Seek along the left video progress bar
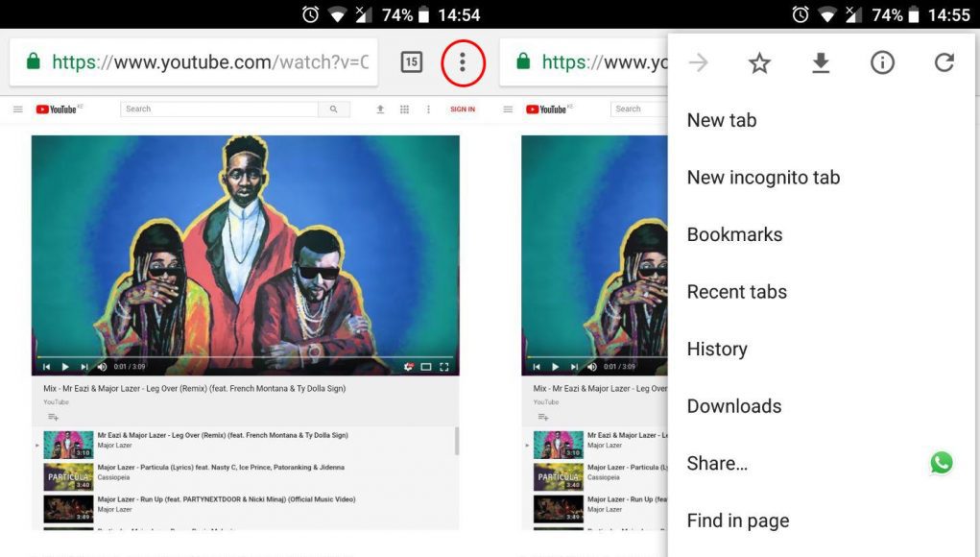This screenshot has width=980, height=557. (x=245, y=357)
